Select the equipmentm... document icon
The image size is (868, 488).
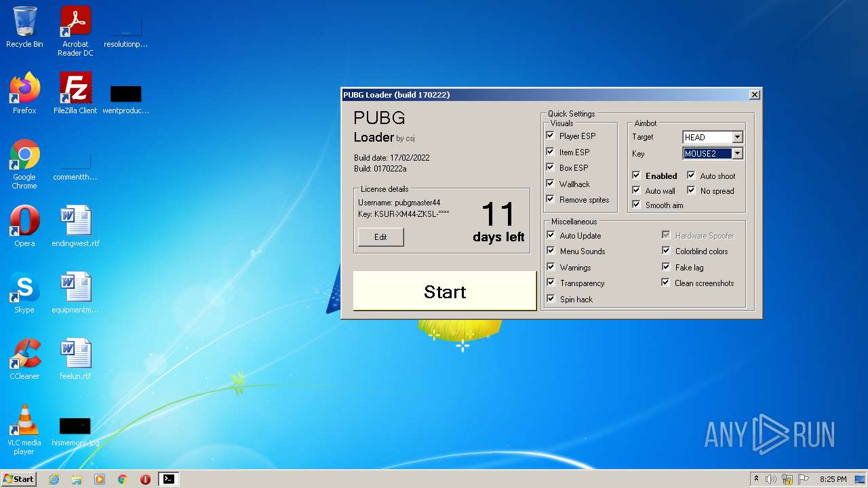coord(75,293)
